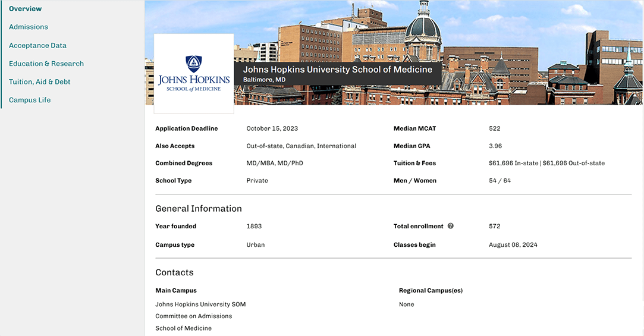Click the Johns Hopkins School of Medicine logo

point(194,74)
